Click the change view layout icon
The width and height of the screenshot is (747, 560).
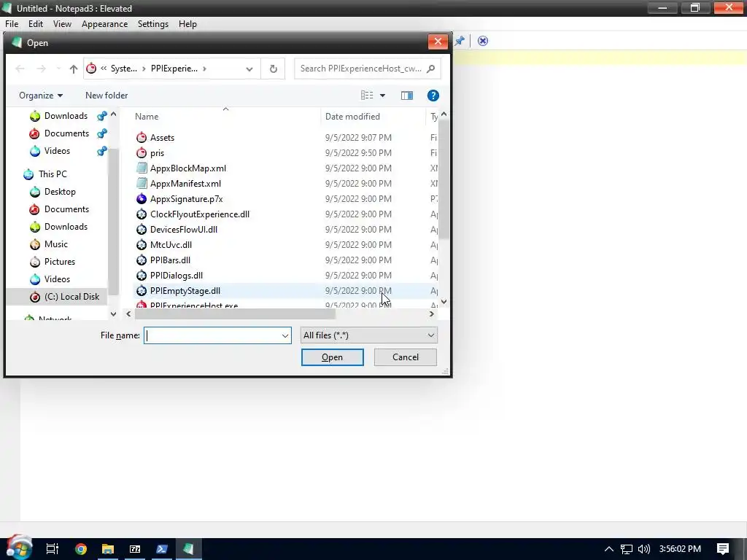coord(367,96)
